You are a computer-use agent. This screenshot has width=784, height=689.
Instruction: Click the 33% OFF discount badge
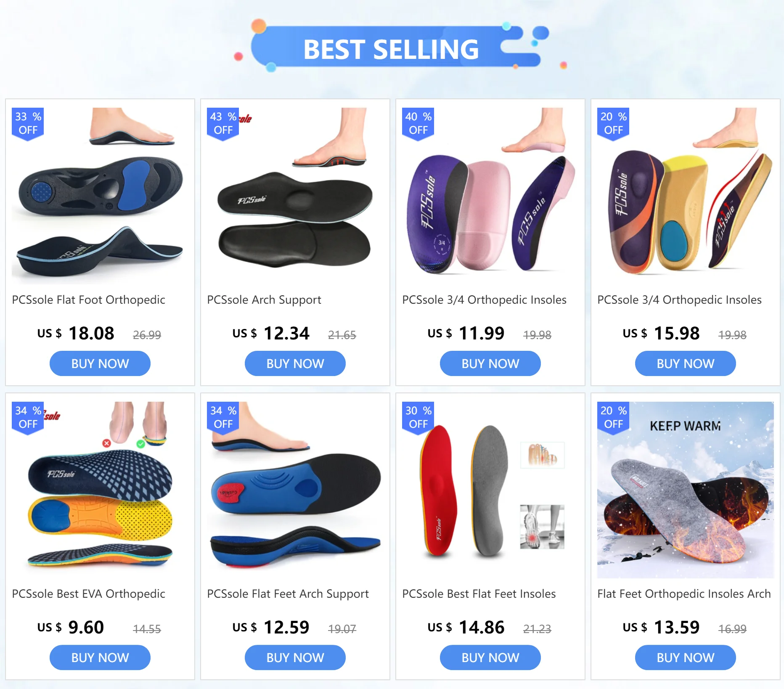pos(28,124)
